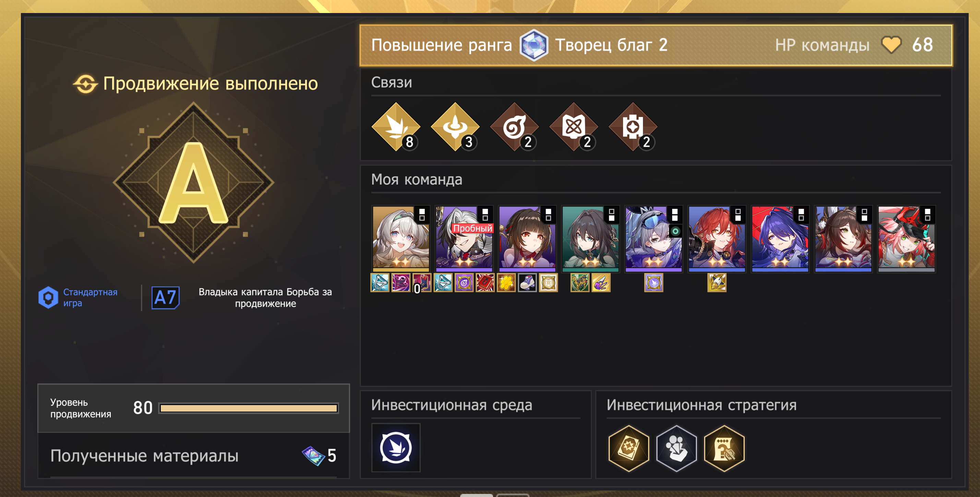The image size is (980, 497).
Task: Open the Полученные материалы reward row
Action: pos(193,455)
